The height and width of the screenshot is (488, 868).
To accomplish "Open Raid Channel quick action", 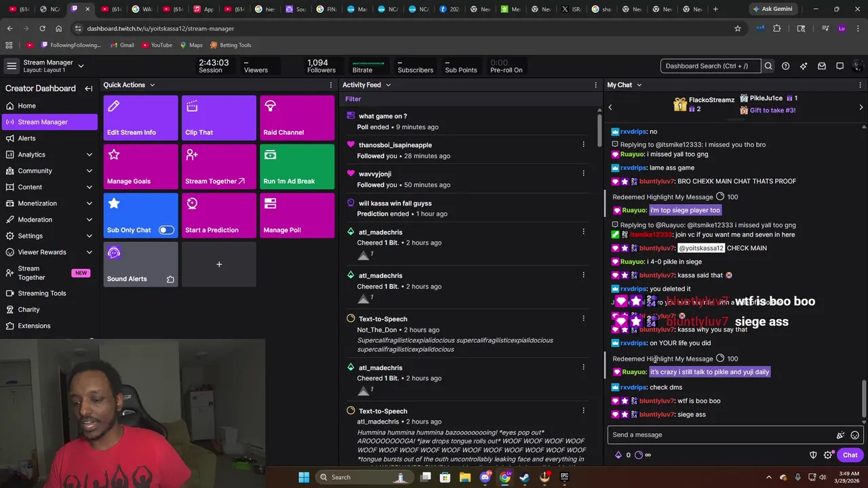I will tap(297, 118).
